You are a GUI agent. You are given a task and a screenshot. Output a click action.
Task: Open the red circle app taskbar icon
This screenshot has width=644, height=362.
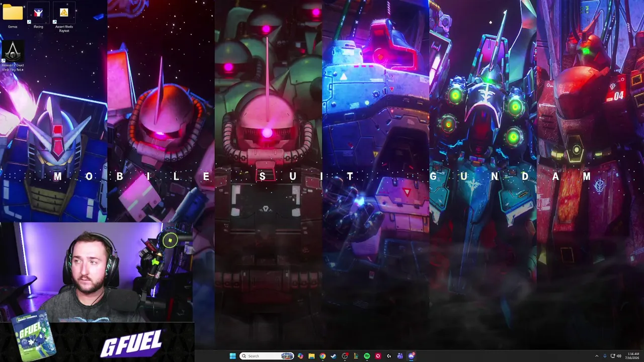coord(378,356)
